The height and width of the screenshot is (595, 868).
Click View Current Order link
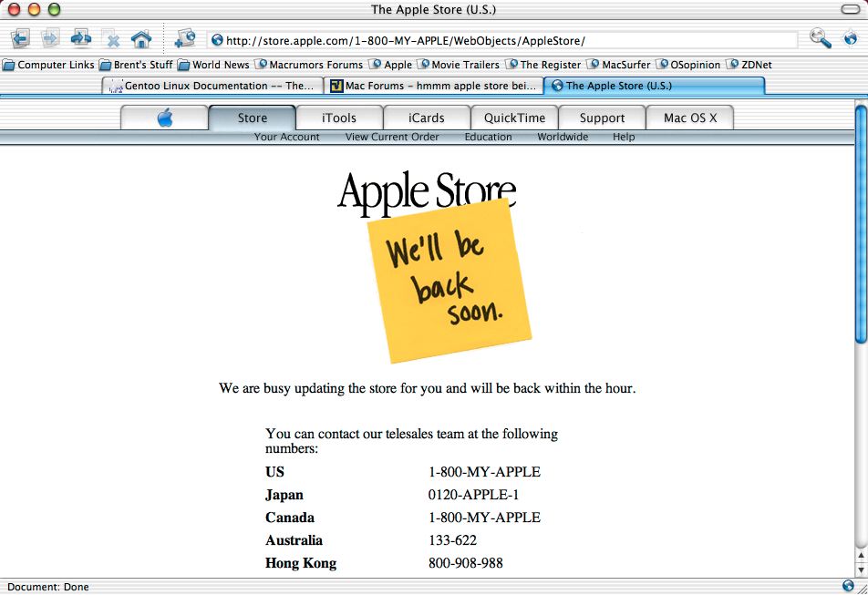tap(392, 137)
